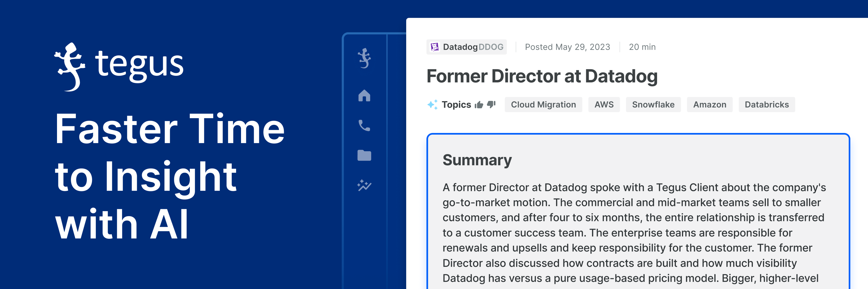Click the large Tegus lizard logo banner

point(70,67)
